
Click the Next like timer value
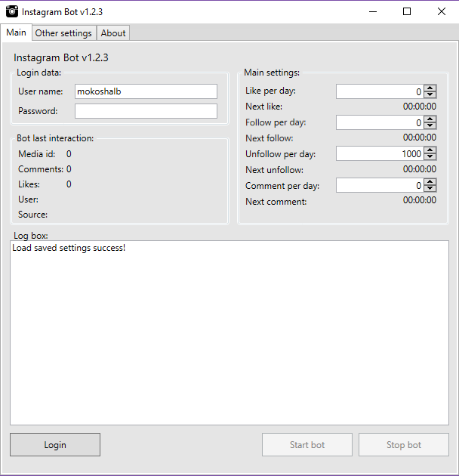point(420,107)
